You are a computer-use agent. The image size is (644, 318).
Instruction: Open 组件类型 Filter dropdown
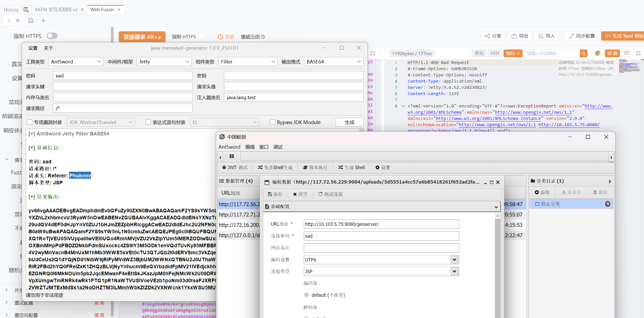point(248,62)
